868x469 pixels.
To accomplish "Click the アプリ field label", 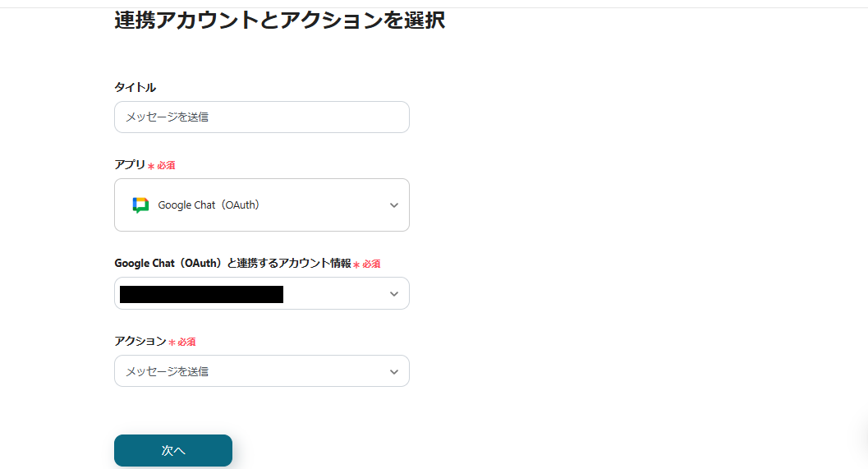I will coord(130,164).
